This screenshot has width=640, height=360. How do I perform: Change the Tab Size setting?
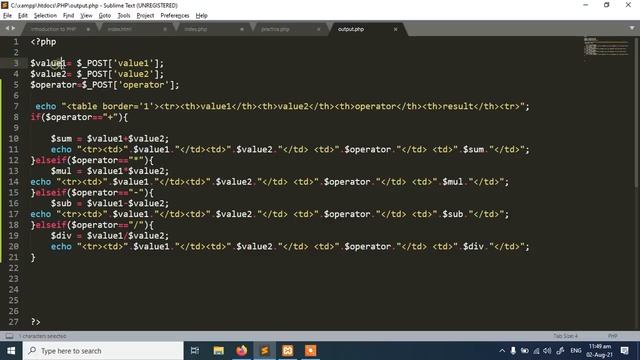pyautogui.click(x=565, y=336)
